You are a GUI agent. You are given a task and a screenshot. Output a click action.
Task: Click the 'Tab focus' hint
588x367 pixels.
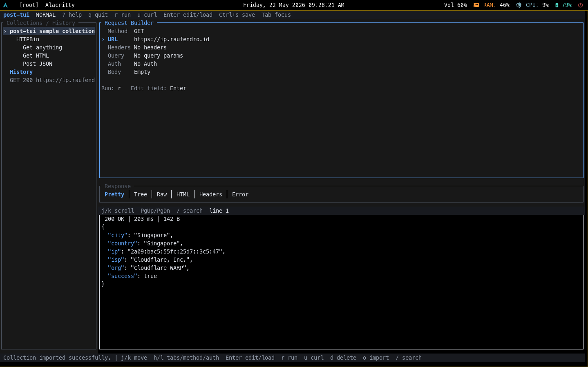point(276,15)
